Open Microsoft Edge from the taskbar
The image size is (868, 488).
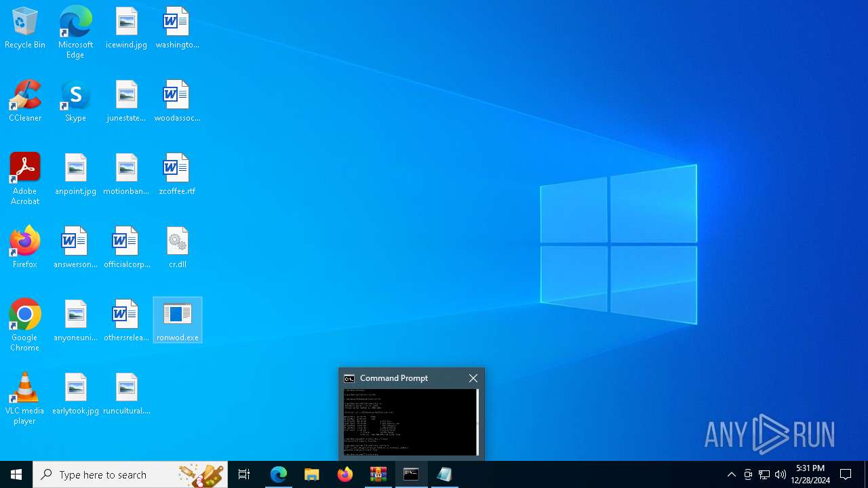[279, 474]
